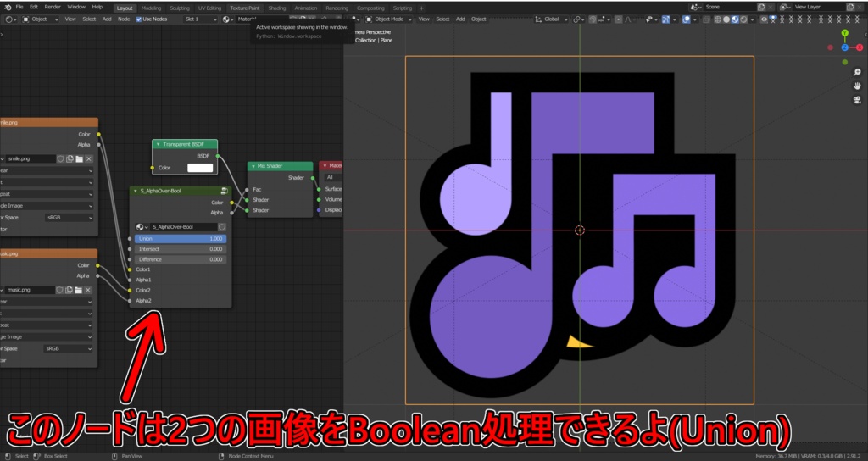Click the Scene name field
The height and width of the screenshot is (461, 868).
[729, 7]
